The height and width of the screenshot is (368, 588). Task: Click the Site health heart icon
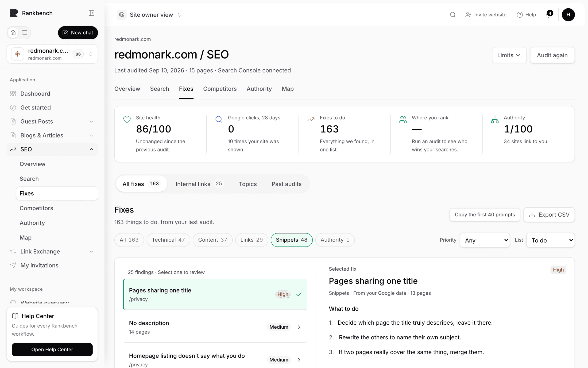pos(127,119)
